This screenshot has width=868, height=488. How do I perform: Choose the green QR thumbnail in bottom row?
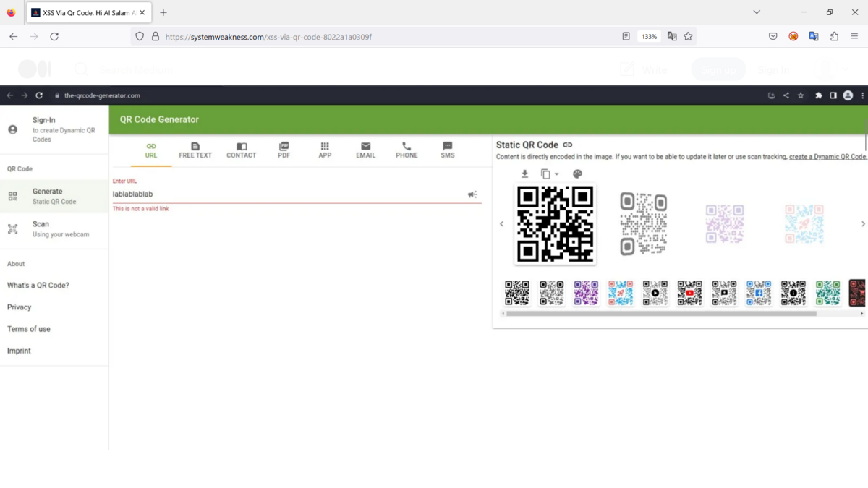click(x=827, y=293)
